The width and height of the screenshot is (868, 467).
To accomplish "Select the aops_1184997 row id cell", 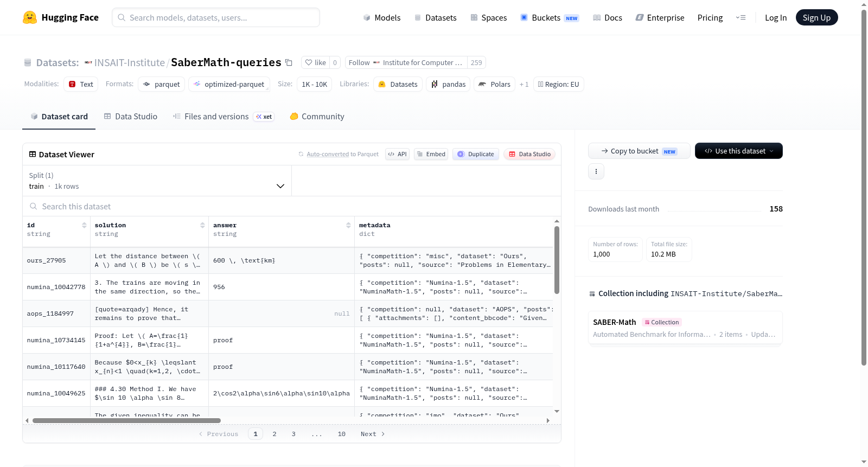I will click(x=56, y=314).
